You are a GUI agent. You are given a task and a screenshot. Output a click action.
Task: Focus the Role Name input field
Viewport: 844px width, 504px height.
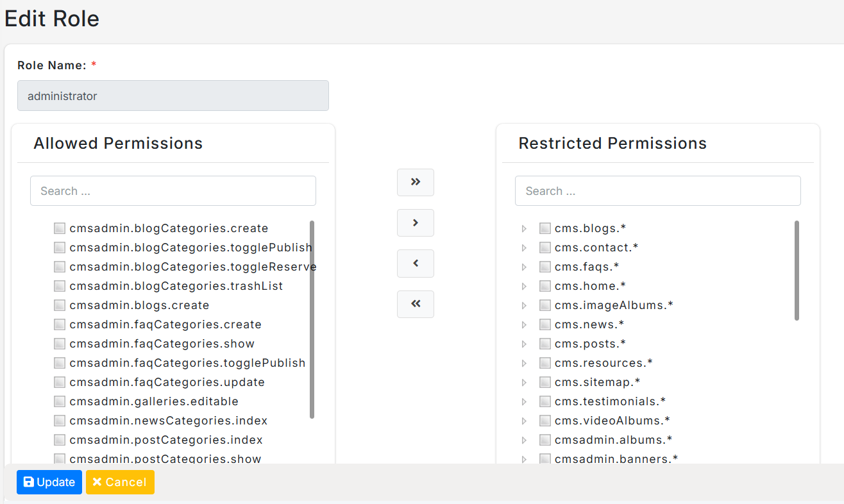click(173, 96)
